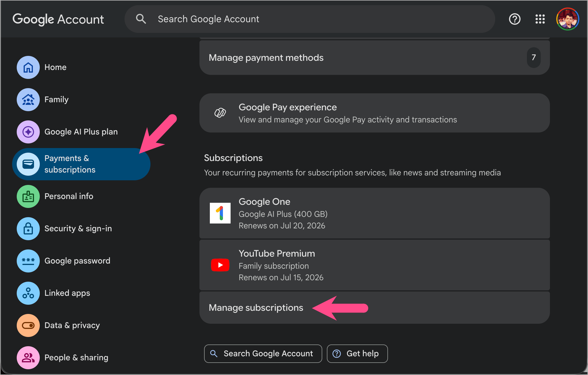
Task: Click the Home icon in sidebar
Action: pyautogui.click(x=28, y=67)
